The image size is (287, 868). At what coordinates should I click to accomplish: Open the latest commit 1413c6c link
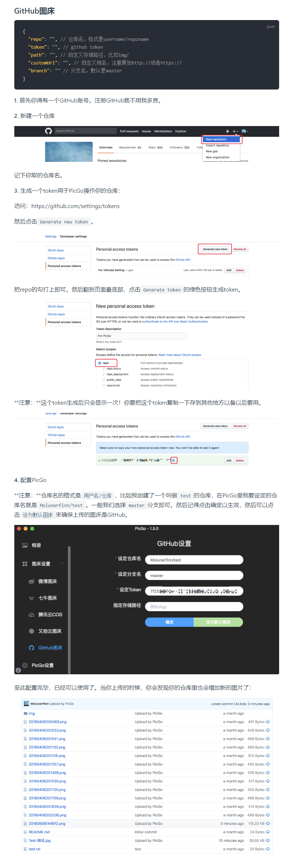(240, 704)
